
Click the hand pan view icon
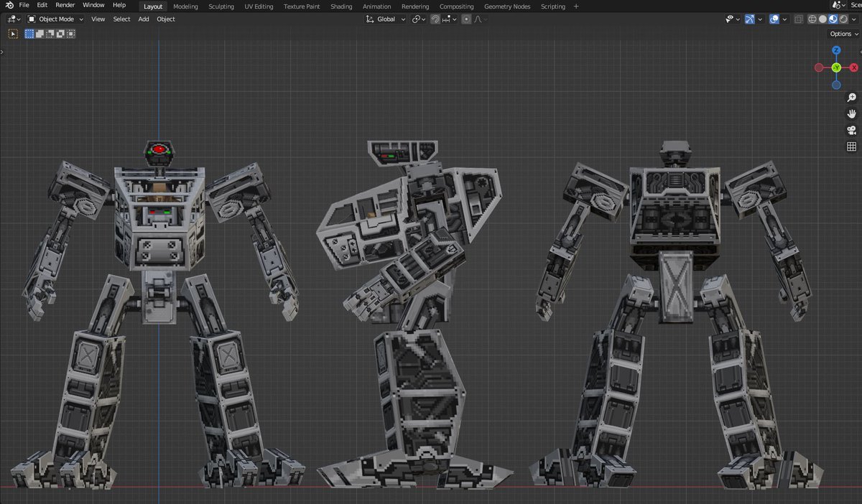[851, 114]
